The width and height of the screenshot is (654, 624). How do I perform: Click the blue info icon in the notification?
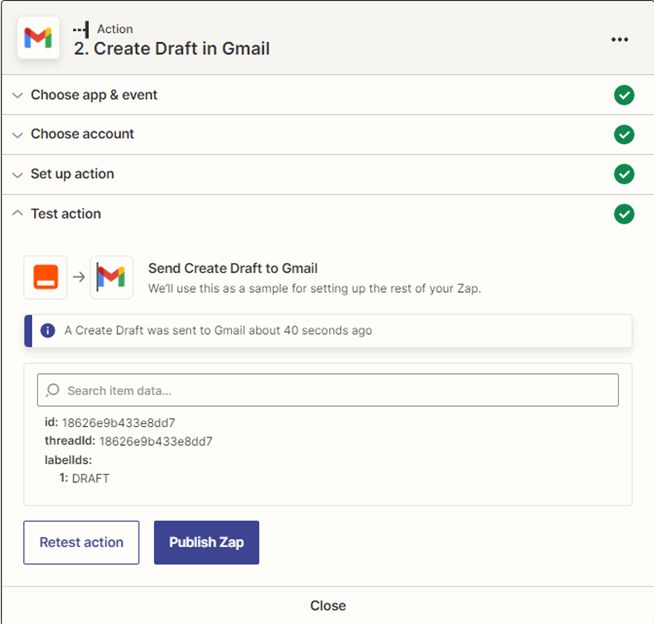tap(48, 330)
